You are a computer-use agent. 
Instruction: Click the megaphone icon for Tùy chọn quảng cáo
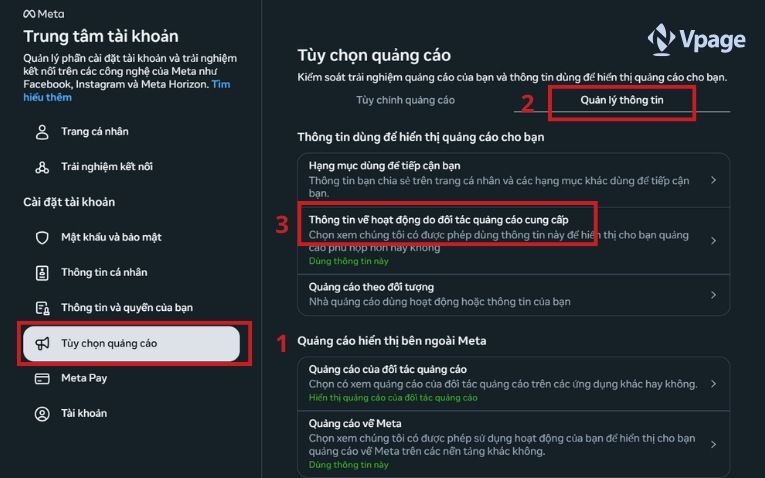42,343
